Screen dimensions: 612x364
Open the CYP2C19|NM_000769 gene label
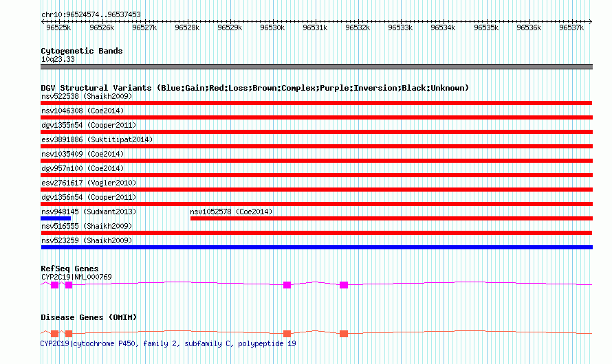76,277
